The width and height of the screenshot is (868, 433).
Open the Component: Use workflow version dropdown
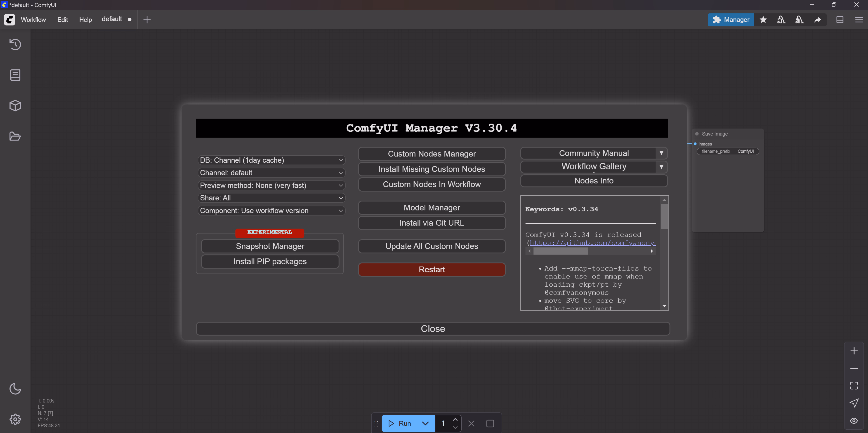click(271, 211)
